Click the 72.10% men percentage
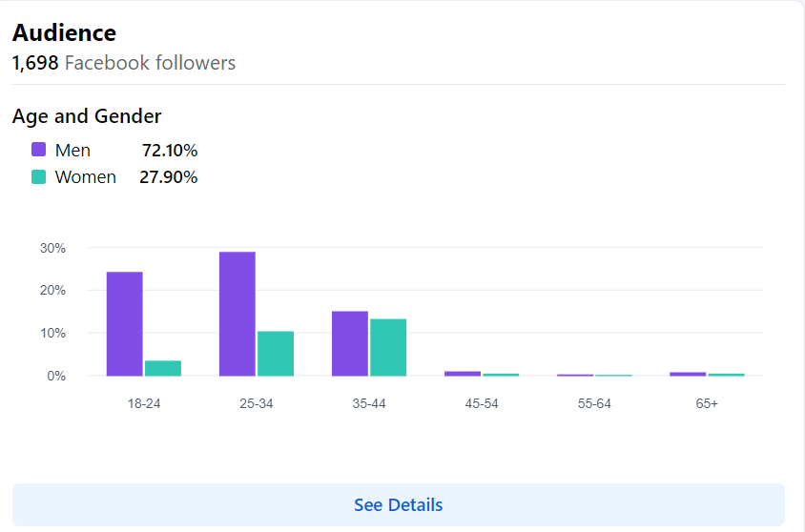The height and width of the screenshot is (532, 805). click(170, 150)
